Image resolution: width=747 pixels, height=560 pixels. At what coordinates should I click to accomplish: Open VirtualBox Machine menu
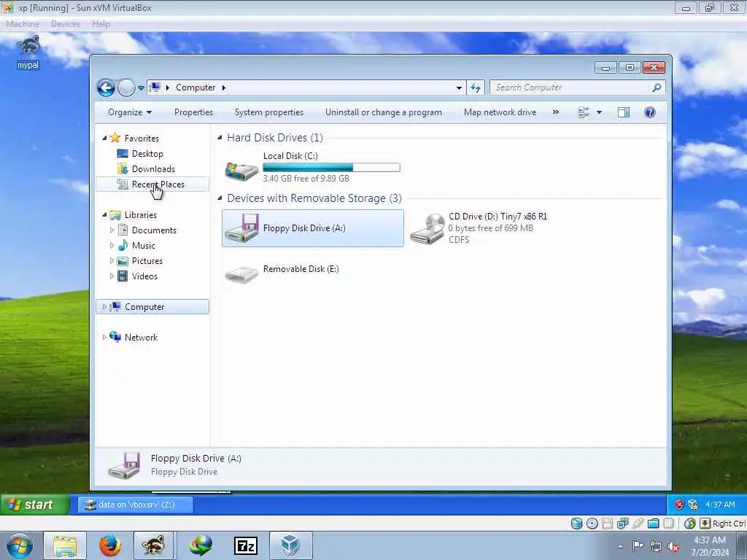pyautogui.click(x=23, y=24)
